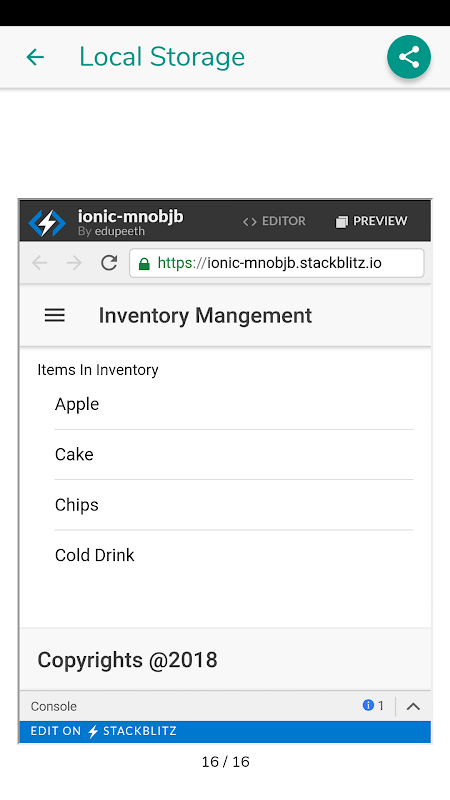Click the green lock icon in URL
This screenshot has width=450, height=800.
144,264
